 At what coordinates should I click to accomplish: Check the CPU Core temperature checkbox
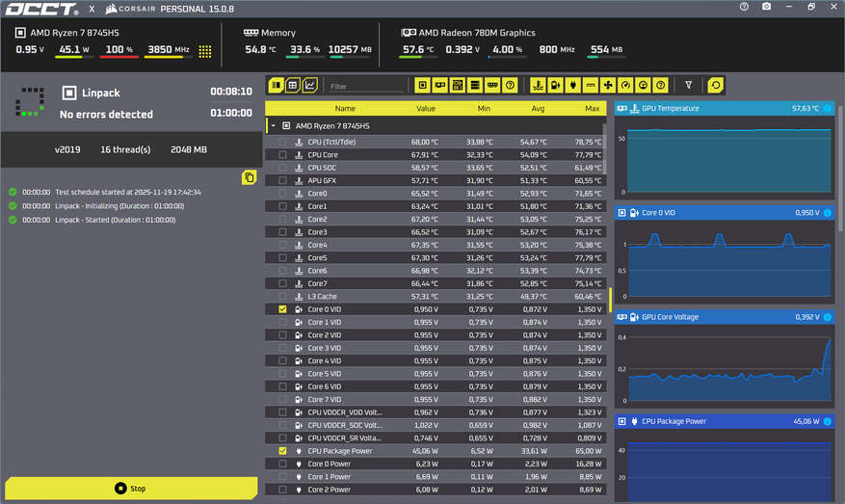coord(282,155)
